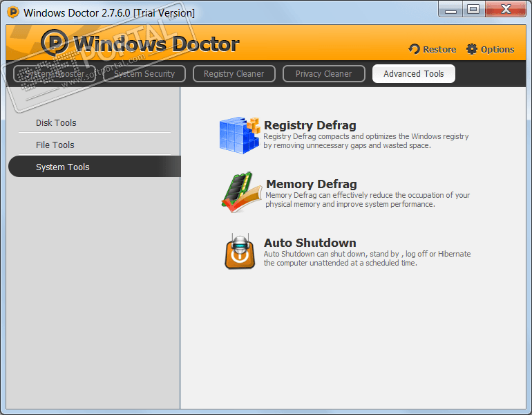Click the Restore text link
Image resolution: width=532 pixels, height=415 pixels.
pyautogui.click(x=439, y=50)
